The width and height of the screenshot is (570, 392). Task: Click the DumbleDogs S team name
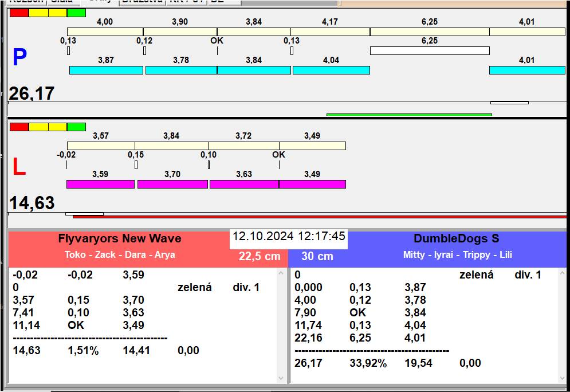(456, 238)
